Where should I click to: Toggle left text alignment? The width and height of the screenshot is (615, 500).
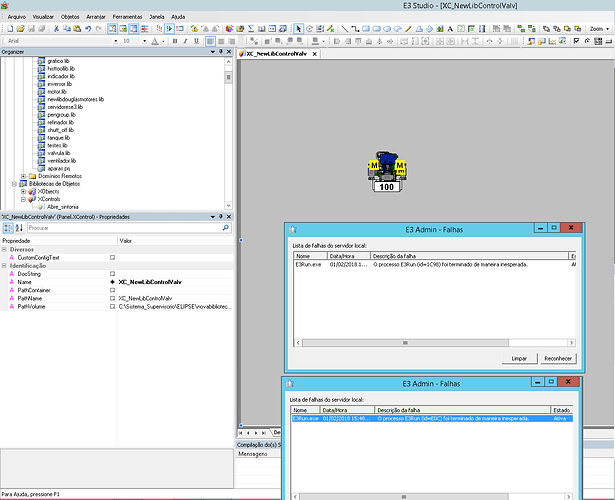tap(211, 41)
